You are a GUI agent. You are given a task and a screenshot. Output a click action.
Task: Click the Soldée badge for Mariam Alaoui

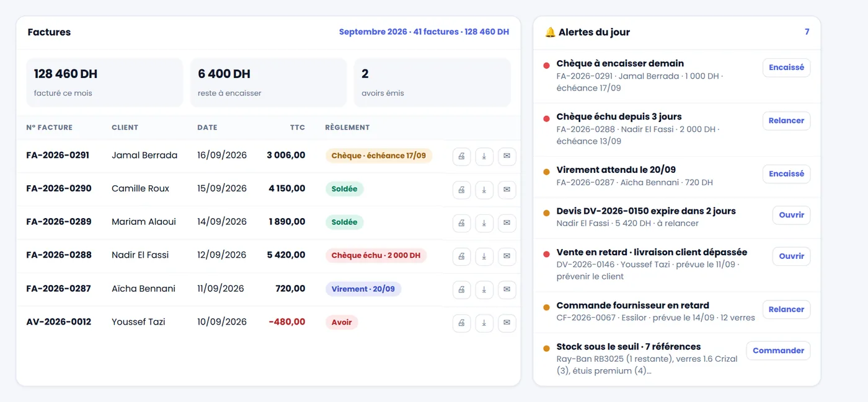(x=344, y=222)
